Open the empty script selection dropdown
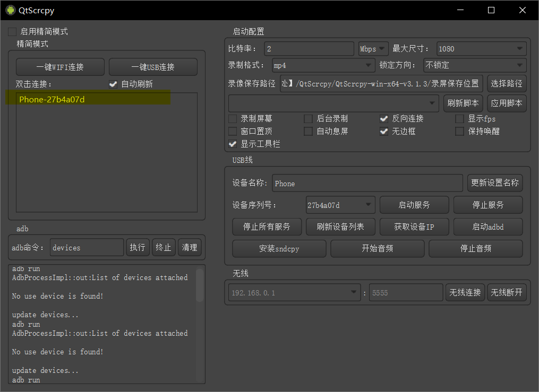The image size is (539, 392). [x=333, y=103]
